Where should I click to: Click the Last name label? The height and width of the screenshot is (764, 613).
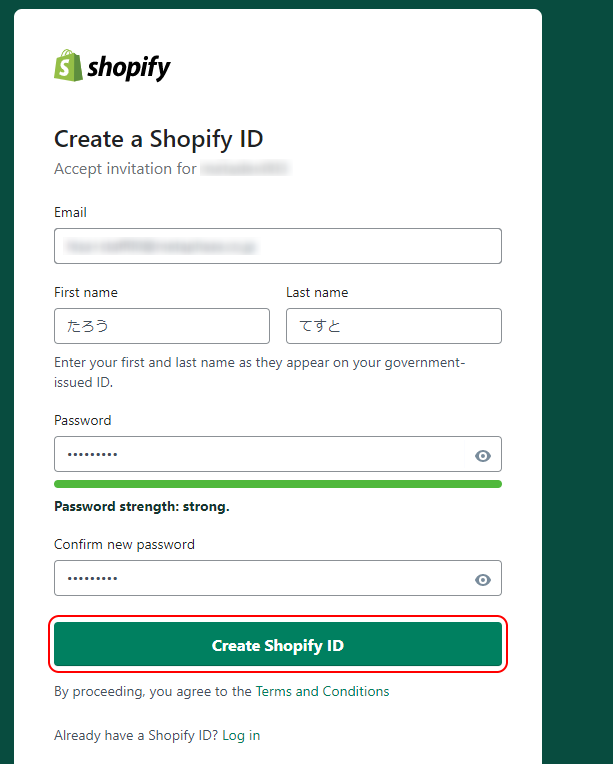[x=317, y=292]
